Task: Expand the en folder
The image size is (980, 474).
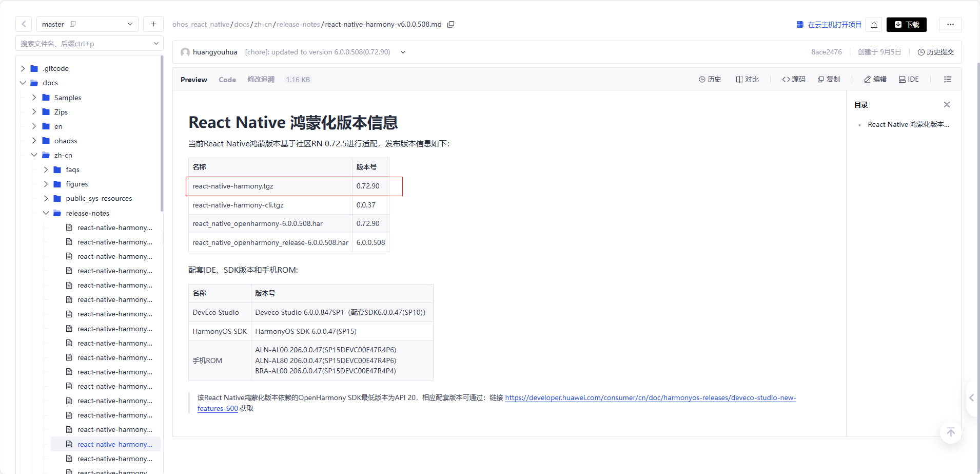Action: (34, 126)
